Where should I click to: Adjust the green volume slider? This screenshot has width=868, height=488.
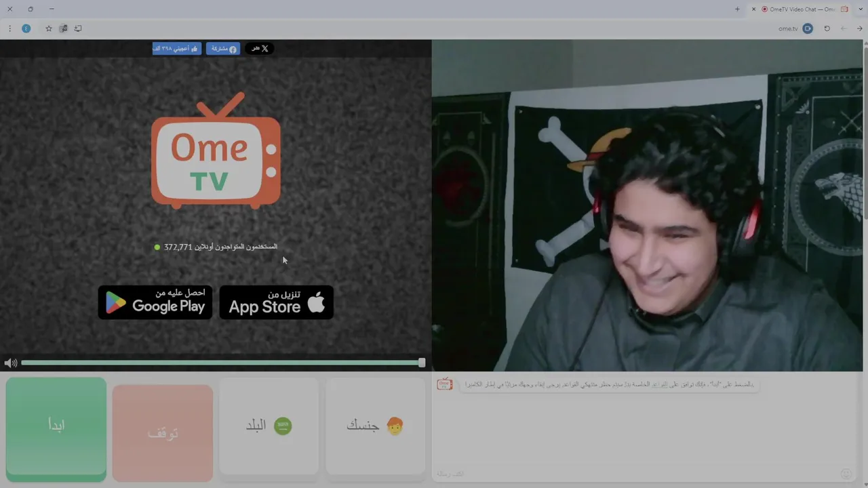[x=223, y=363]
